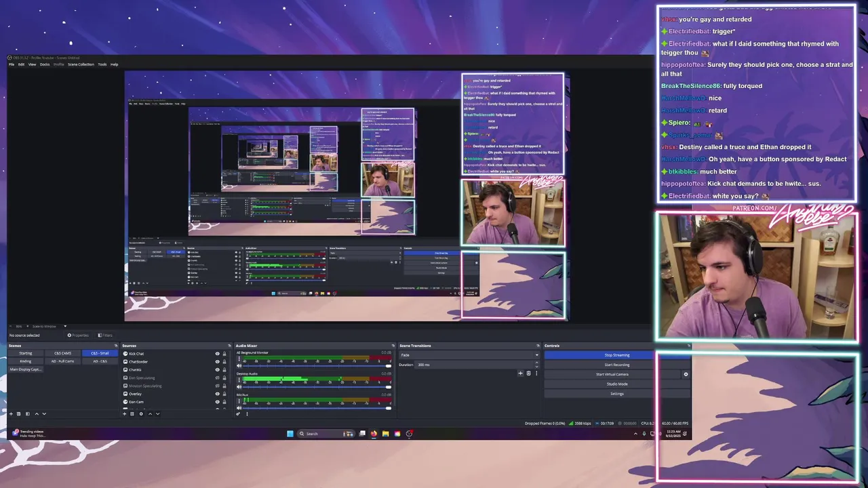The height and width of the screenshot is (488, 868).
Task: Move source up arrow in Sources dock
Action: pyautogui.click(x=150, y=413)
